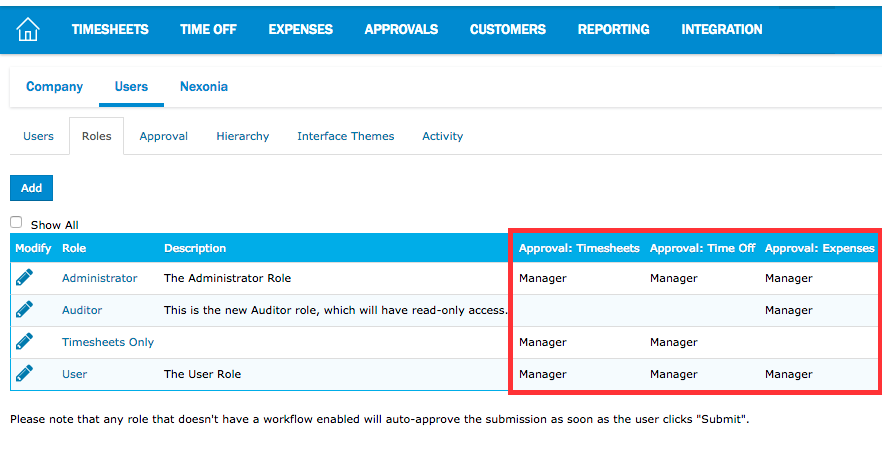Open the Integration menu

coord(722,29)
